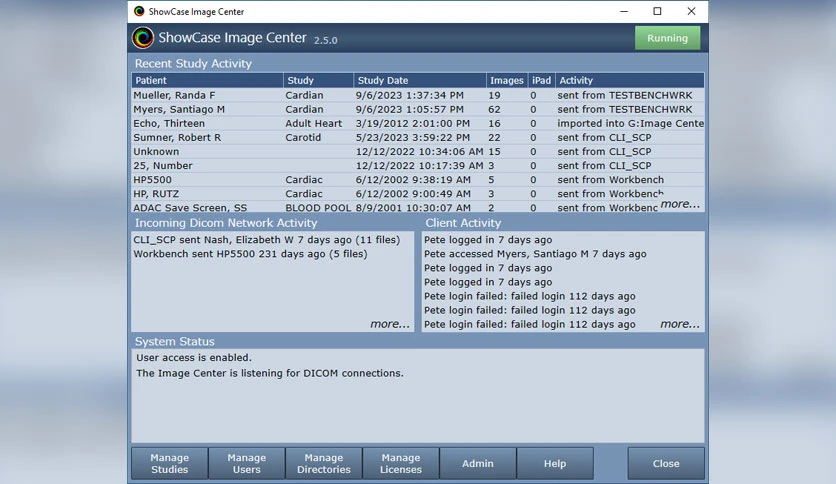Open Manage Studies

click(170, 463)
